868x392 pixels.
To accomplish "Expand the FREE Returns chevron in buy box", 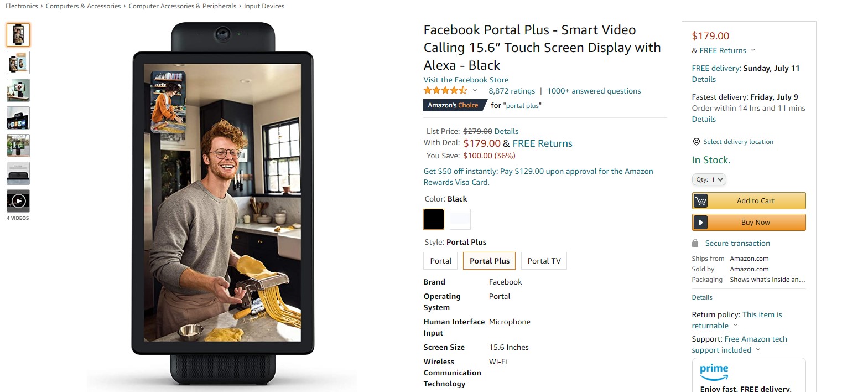I will point(753,50).
